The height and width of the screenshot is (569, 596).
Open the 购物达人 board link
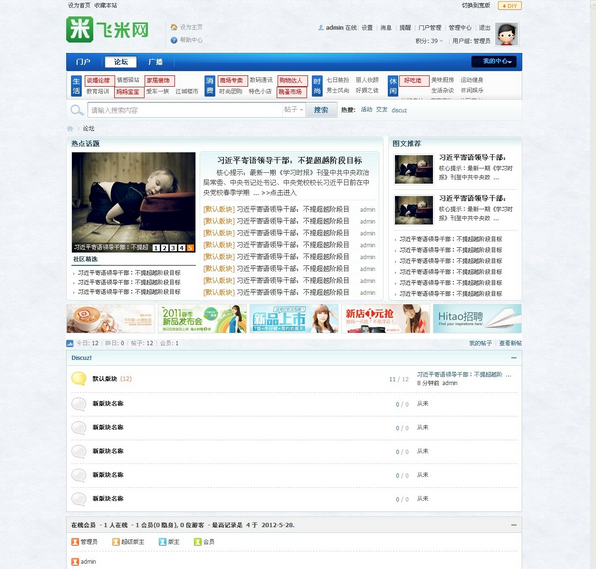[292, 81]
